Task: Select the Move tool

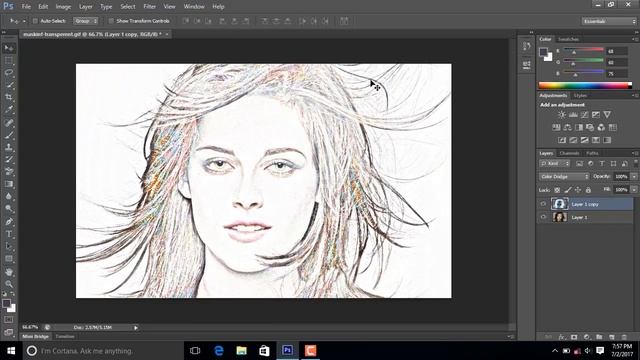Action: [9, 48]
